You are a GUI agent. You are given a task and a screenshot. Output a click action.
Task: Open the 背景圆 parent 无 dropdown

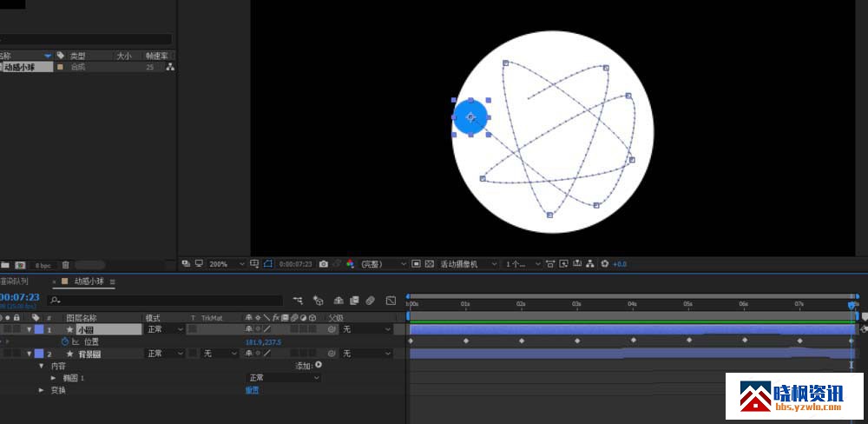[x=366, y=354]
